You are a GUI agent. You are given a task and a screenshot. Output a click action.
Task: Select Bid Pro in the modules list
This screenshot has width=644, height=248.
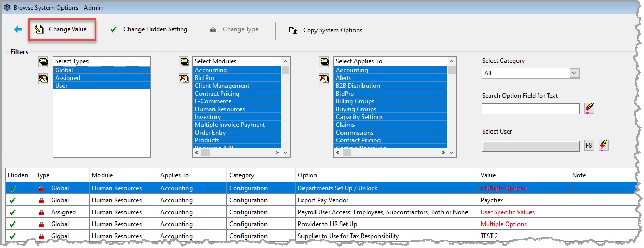[x=237, y=78]
